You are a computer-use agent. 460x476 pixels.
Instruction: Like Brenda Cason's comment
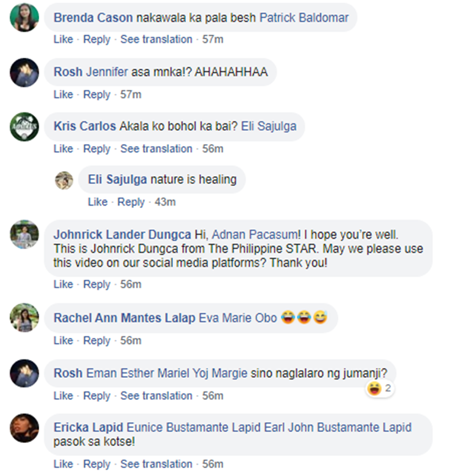point(63,39)
